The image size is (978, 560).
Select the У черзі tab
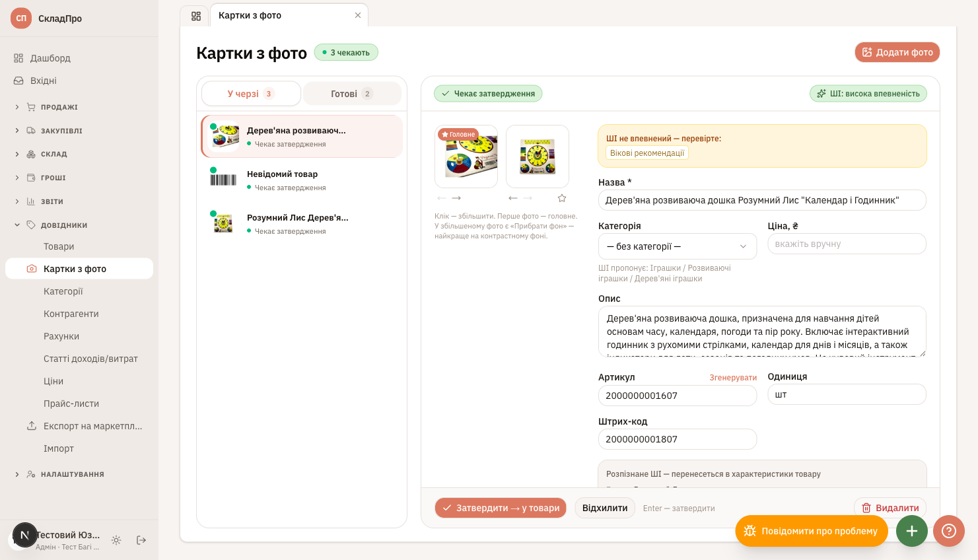click(x=251, y=94)
